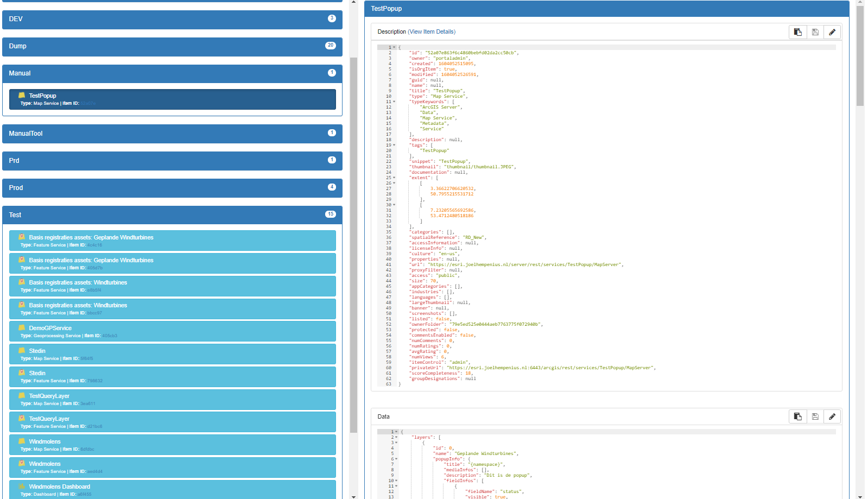The height and width of the screenshot is (499, 868).
Task: Collapse the typeKeywords array fold arrow
Action: click(395, 102)
